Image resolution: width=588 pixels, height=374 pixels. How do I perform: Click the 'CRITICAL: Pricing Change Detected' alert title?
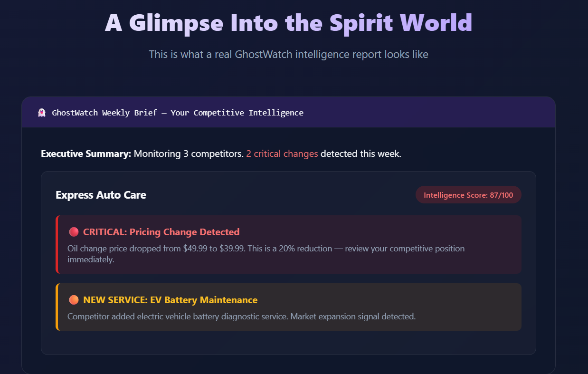[161, 232]
